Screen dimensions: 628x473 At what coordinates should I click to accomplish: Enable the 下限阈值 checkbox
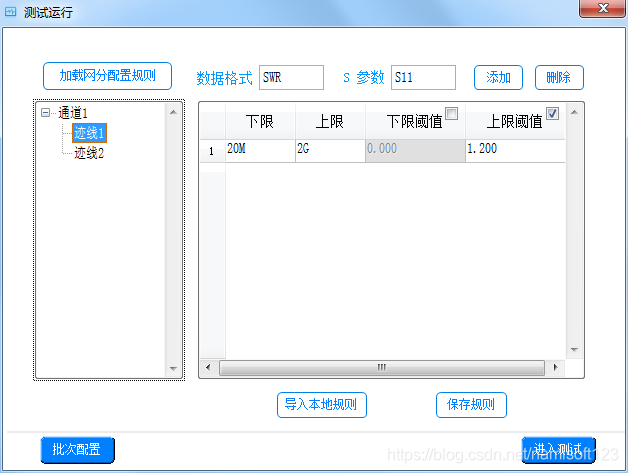point(451,113)
